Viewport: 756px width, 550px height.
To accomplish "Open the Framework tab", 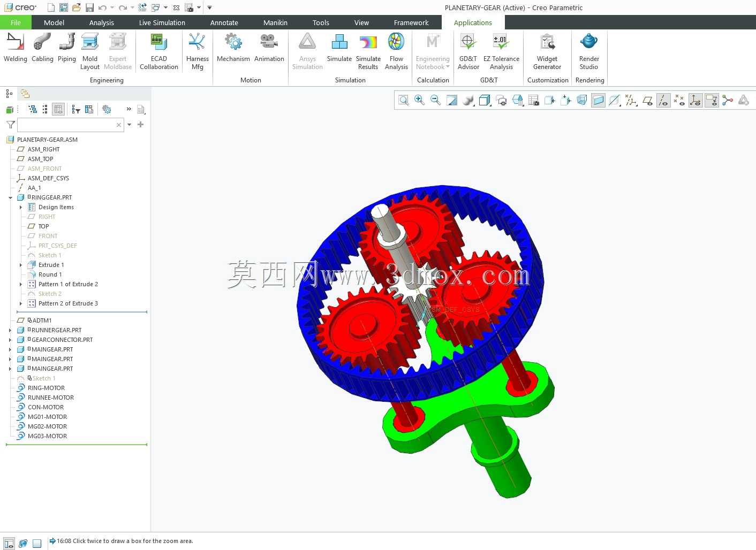I will pyautogui.click(x=411, y=22).
